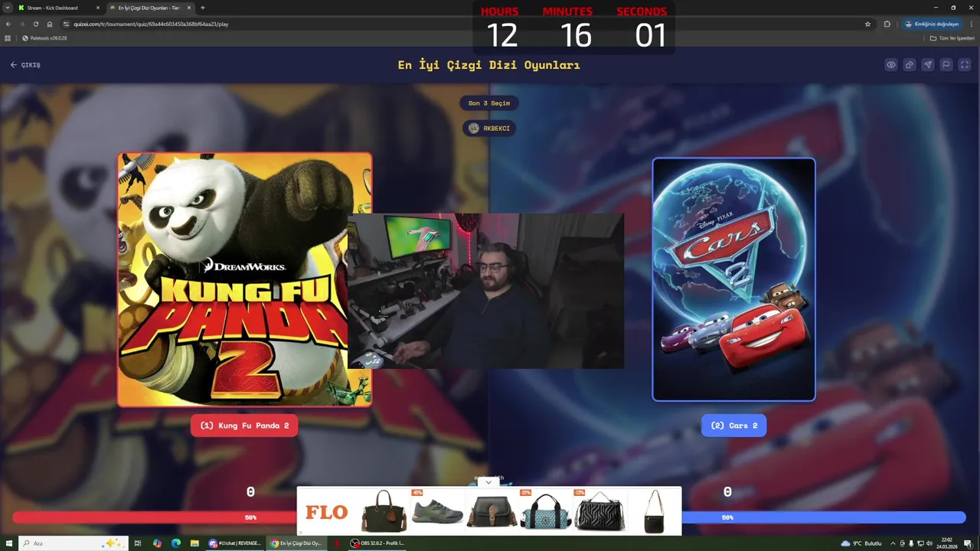The width and height of the screenshot is (980, 551).
Task: Switch to Chrome En İyi Çizgi taskbar window
Action: click(296, 543)
